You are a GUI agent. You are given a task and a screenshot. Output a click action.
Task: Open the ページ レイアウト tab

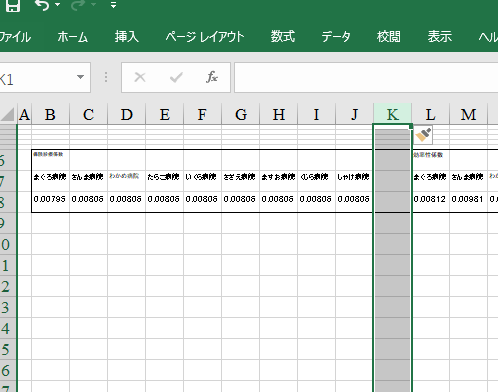(205, 37)
